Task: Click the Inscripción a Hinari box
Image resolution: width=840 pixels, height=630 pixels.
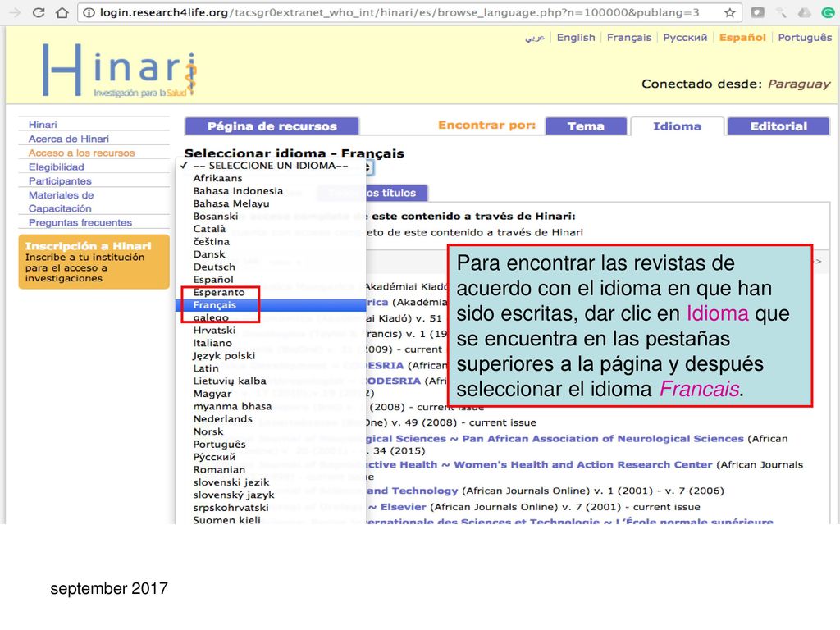Action: 94,262
